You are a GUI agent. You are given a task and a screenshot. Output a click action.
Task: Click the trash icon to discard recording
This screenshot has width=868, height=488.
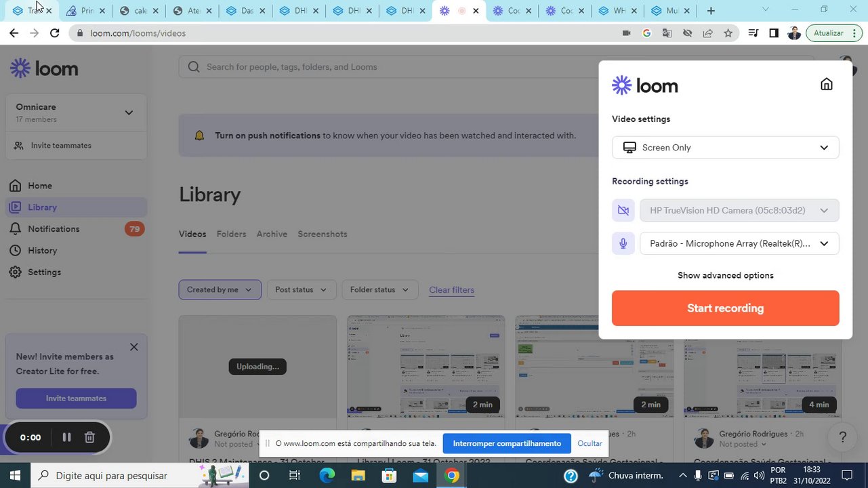pos(89,437)
